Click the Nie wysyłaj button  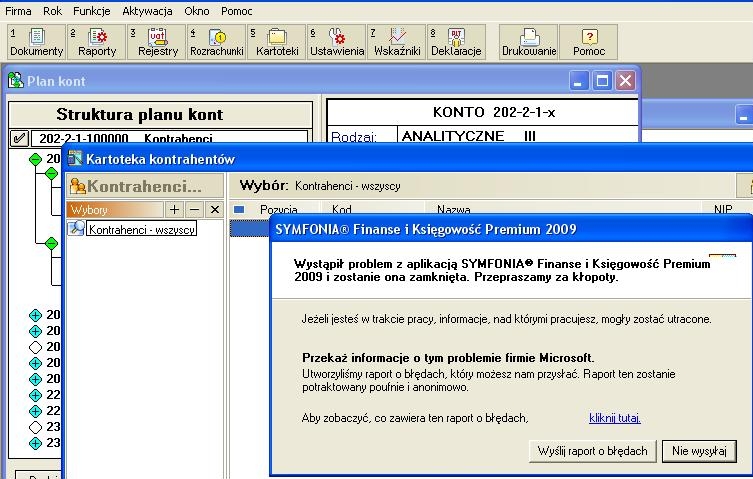point(699,451)
